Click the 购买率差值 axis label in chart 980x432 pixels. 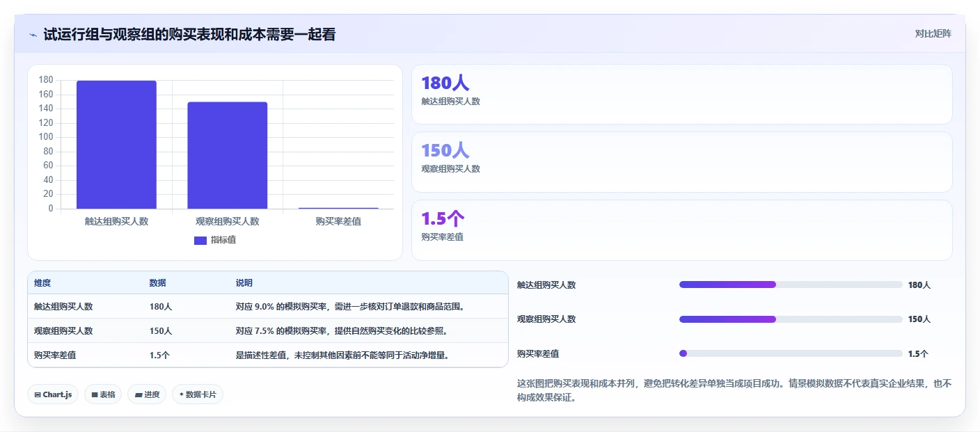[338, 221]
